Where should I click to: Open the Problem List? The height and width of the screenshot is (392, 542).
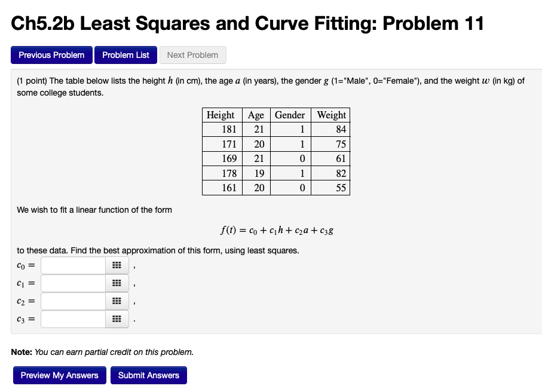125,54
